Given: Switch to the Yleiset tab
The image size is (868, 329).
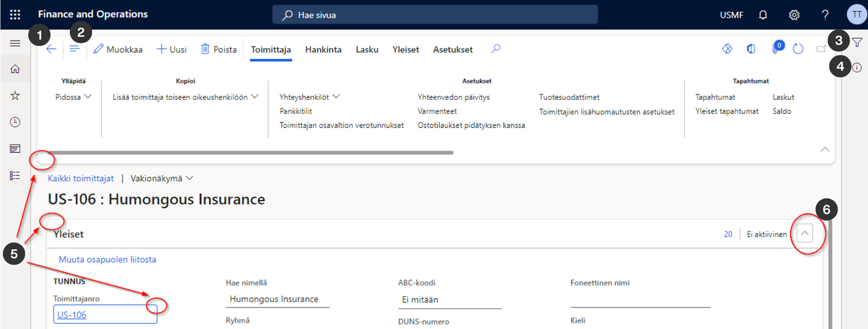Looking at the screenshot, I should (406, 49).
